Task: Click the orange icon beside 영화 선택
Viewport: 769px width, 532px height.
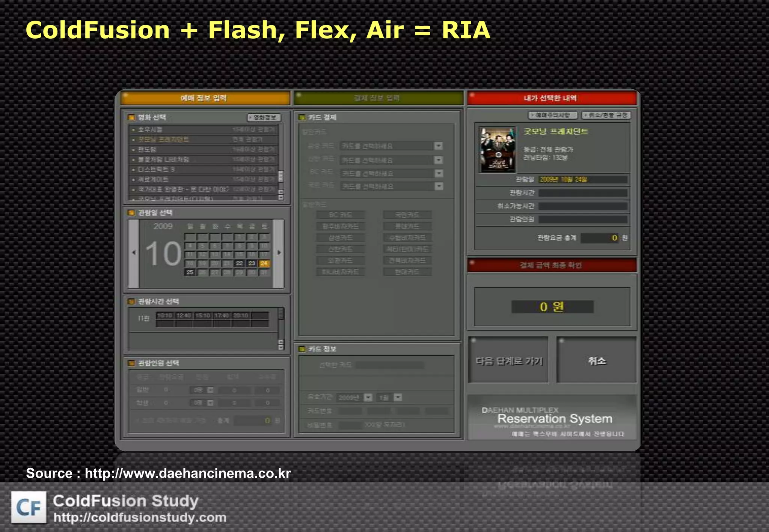Action: pos(131,117)
